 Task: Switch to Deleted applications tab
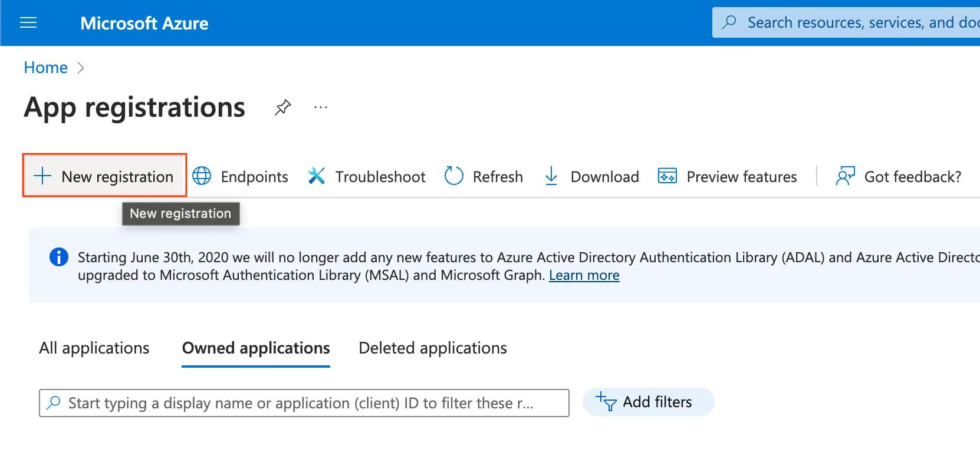[x=433, y=348]
